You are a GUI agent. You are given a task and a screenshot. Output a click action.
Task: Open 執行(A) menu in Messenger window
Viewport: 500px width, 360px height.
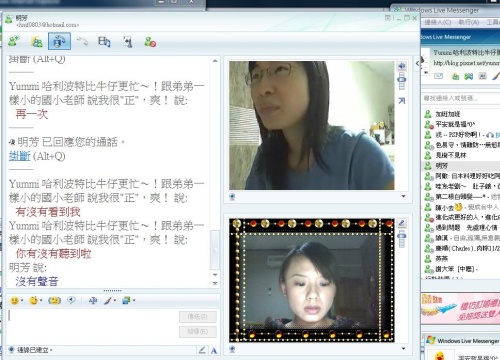pos(469,22)
